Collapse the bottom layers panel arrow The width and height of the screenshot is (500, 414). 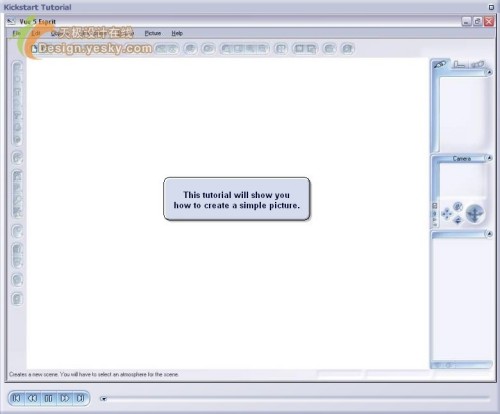pyautogui.click(x=489, y=234)
